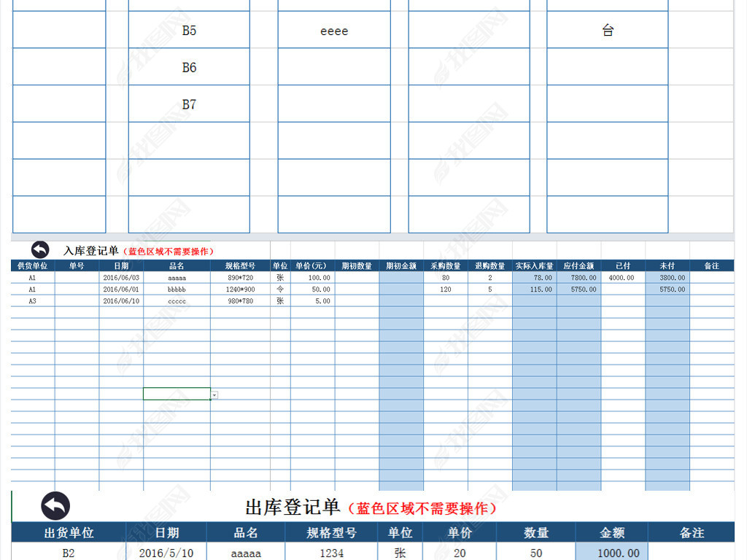Click the 7800.00 payable amount cell
747x560 pixels.
(x=578, y=278)
